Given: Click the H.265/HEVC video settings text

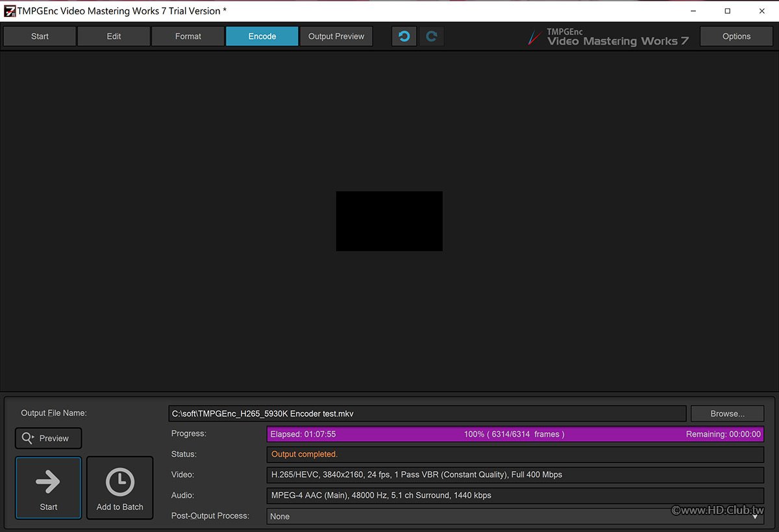Looking at the screenshot, I should (x=417, y=475).
